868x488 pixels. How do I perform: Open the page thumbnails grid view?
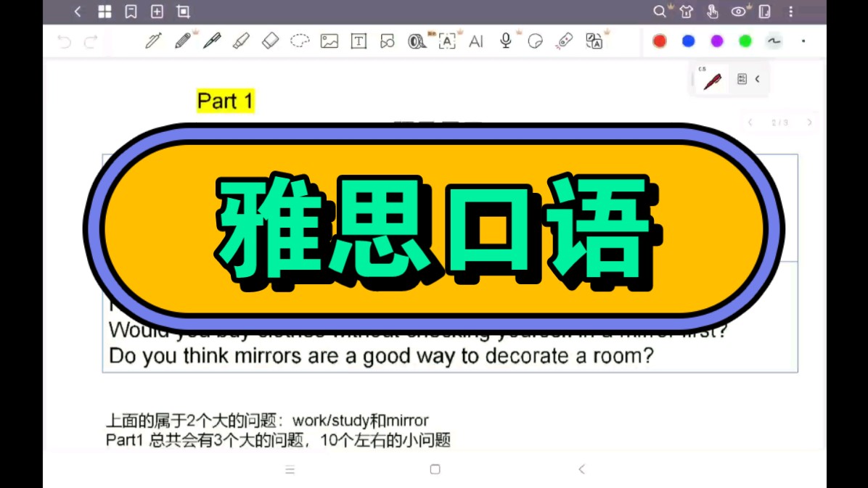click(x=105, y=12)
